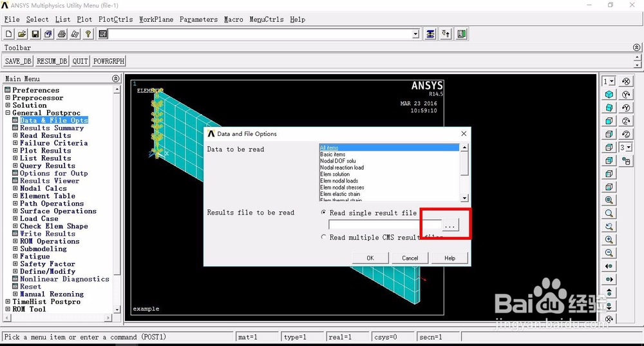Click the Rotate +Y icon

click(626, 95)
